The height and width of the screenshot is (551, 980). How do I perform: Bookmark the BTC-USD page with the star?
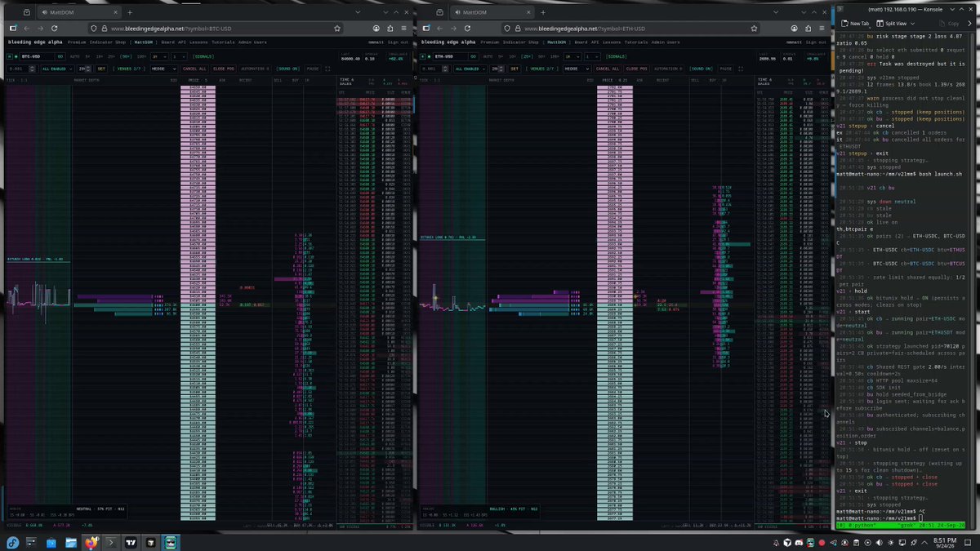coord(337,28)
